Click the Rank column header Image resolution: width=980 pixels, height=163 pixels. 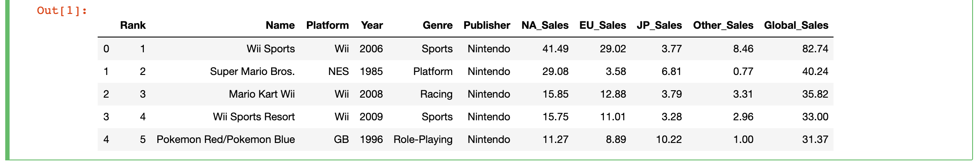click(x=133, y=25)
